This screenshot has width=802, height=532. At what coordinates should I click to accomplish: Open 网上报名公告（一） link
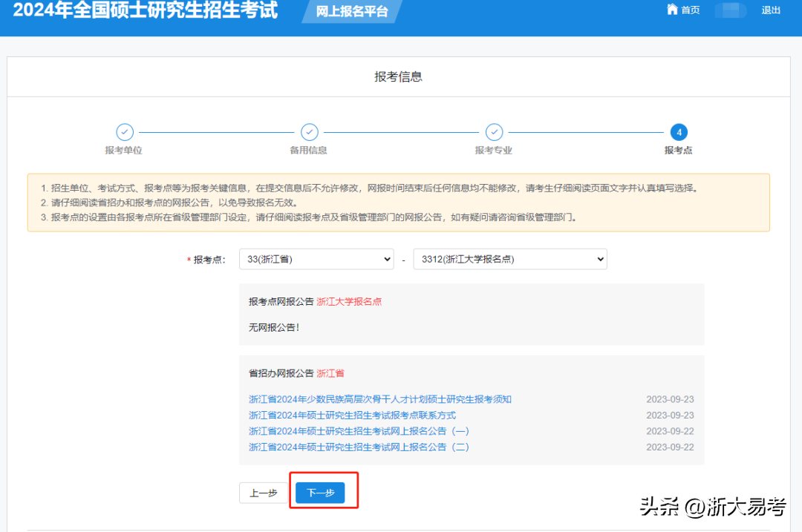coord(359,431)
